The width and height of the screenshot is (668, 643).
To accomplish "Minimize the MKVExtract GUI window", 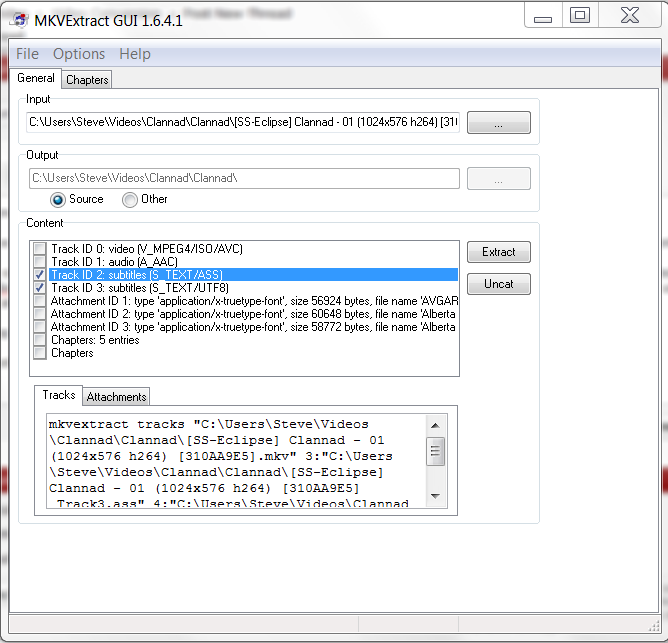I will click(543, 16).
